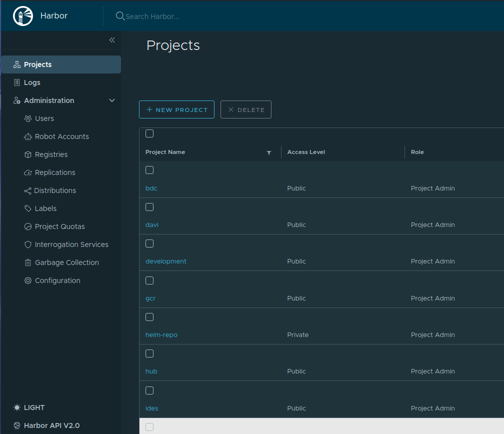504x434 pixels.
Task: Click the Search Harbor input field
Action: (x=152, y=16)
